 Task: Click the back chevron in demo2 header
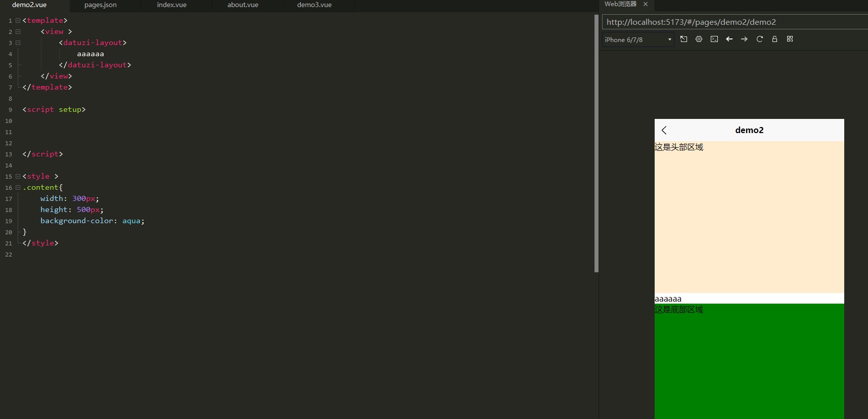664,130
